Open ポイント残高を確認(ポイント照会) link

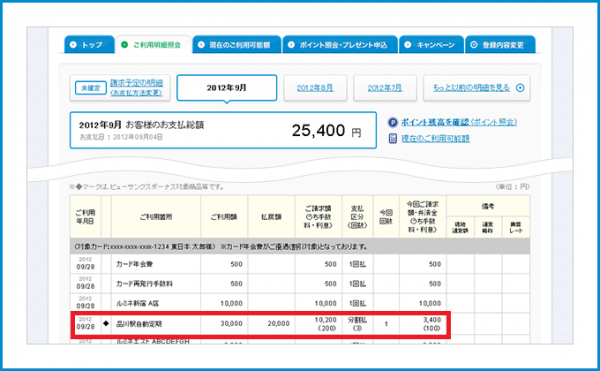[459, 122]
